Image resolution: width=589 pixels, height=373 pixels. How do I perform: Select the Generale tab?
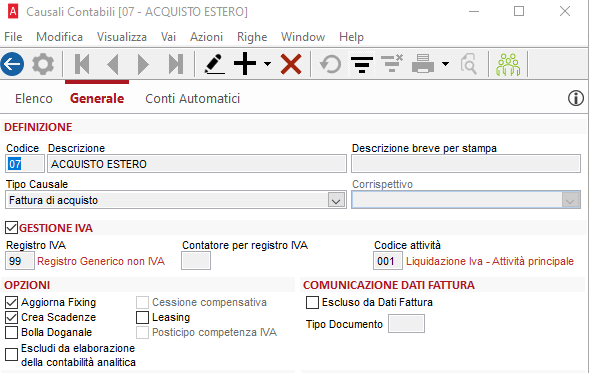97,98
